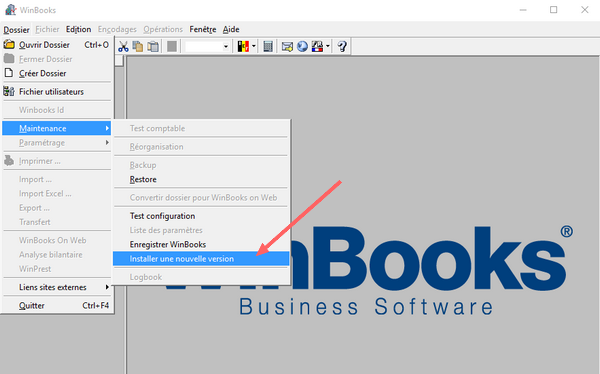Screen dimensions: 600x374
Task: Open the Aide menu
Action: [231, 29]
